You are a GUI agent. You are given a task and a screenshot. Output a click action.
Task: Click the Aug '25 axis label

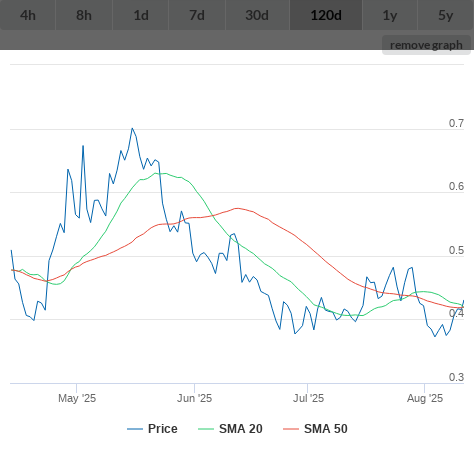pos(425,398)
